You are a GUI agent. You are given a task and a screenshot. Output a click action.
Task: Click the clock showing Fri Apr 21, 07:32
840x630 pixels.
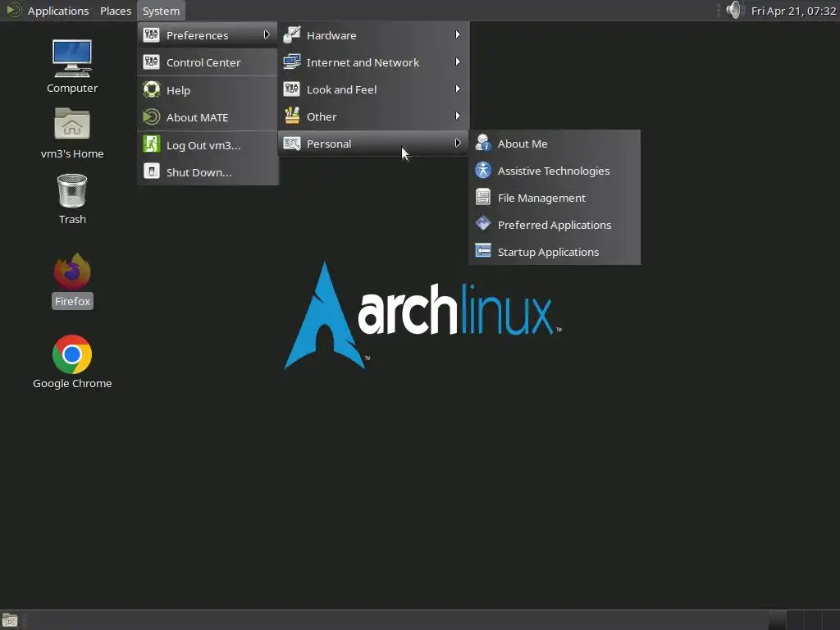point(793,11)
